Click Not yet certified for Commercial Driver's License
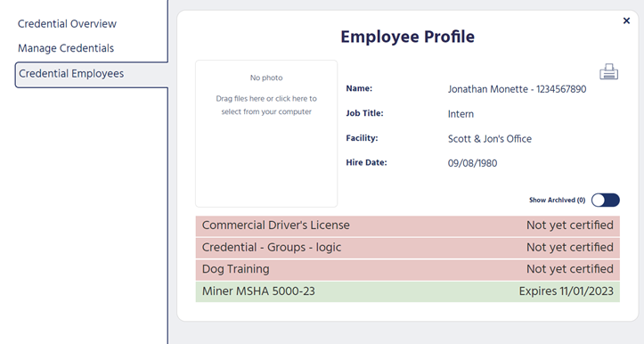 pos(570,225)
